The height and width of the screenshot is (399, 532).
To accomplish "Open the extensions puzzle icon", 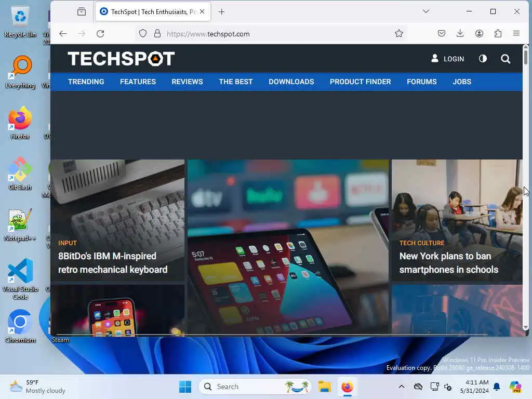I will pyautogui.click(x=498, y=33).
